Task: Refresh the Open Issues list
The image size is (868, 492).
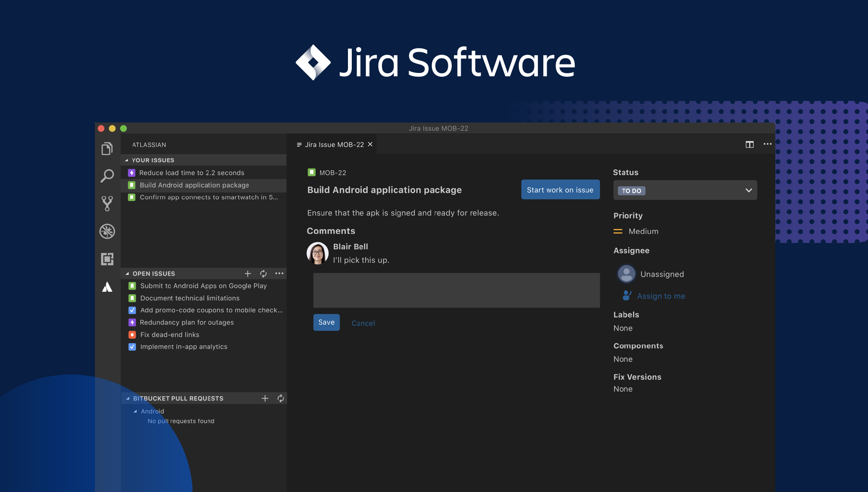Action: 263,274
